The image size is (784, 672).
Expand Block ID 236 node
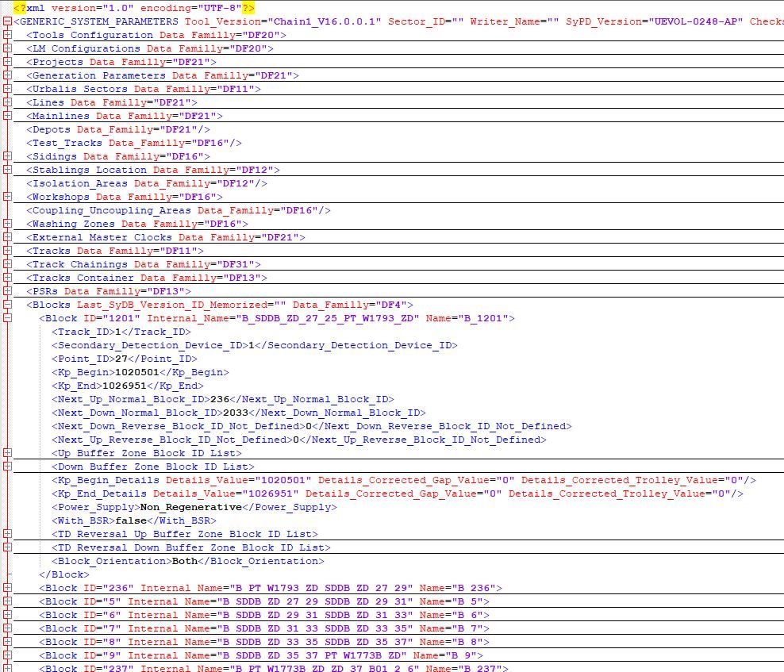[7, 589]
